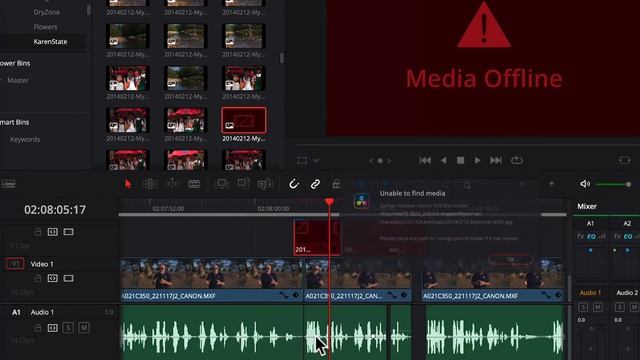Select the offline red-bordered media thumbnail
This screenshot has height=360, width=640.
click(x=244, y=120)
